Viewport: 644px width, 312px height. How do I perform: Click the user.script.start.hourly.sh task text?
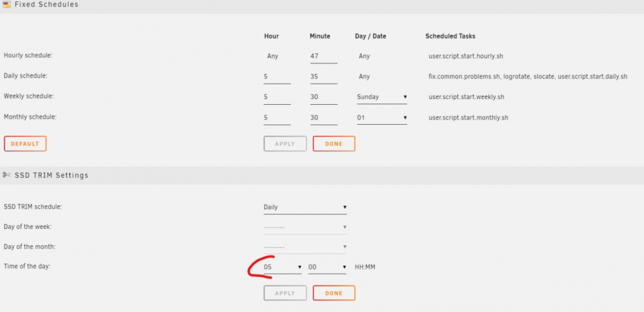pos(466,56)
